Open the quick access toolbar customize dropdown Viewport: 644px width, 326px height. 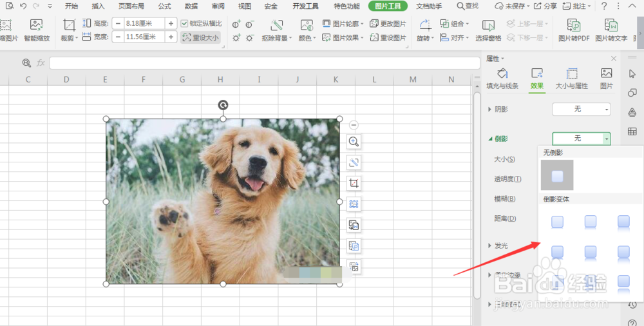click(50, 6)
